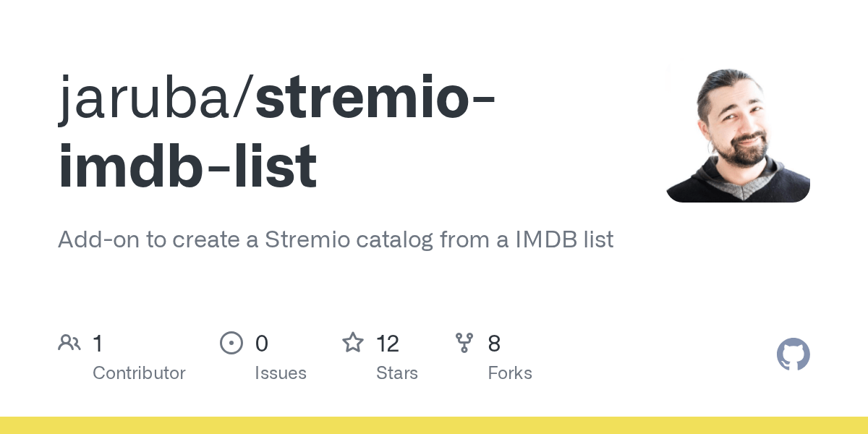The height and width of the screenshot is (434, 868).
Task: Open the GitHub Octocat logo
Action: pyautogui.click(x=793, y=354)
